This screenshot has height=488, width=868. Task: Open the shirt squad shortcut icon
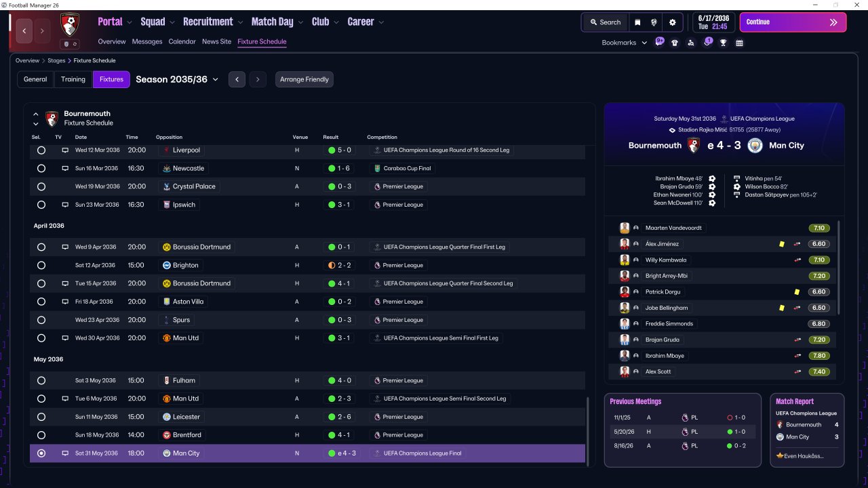[675, 43]
